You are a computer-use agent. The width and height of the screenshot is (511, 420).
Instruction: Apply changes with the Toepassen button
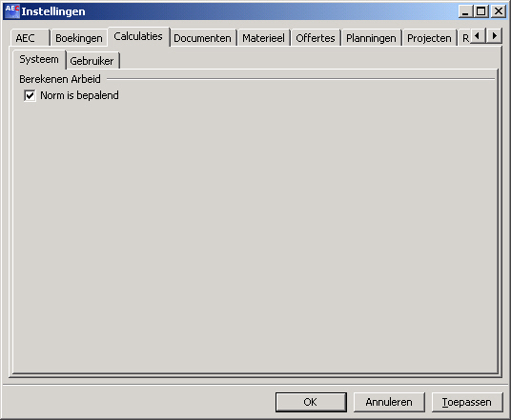[x=467, y=402]
